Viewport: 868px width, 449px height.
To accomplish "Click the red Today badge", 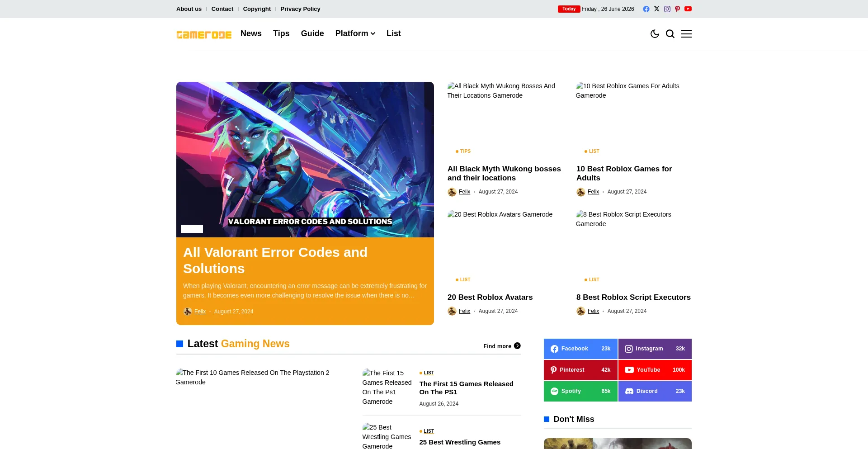I will click(x=569, y=9).
